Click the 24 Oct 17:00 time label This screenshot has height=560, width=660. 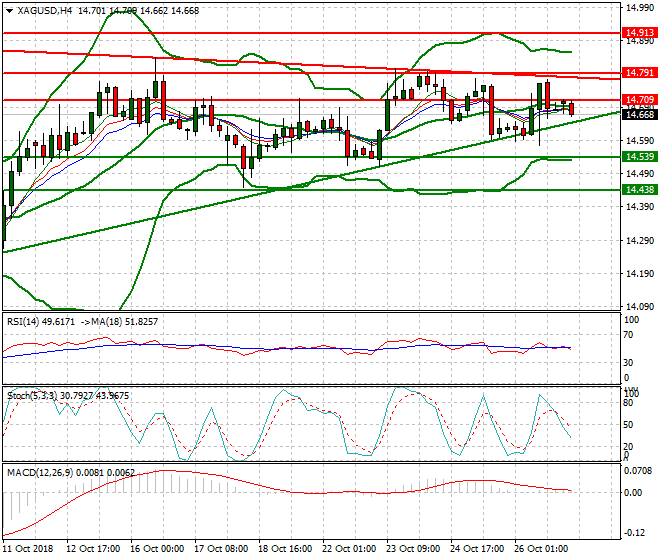pos(477,549)
